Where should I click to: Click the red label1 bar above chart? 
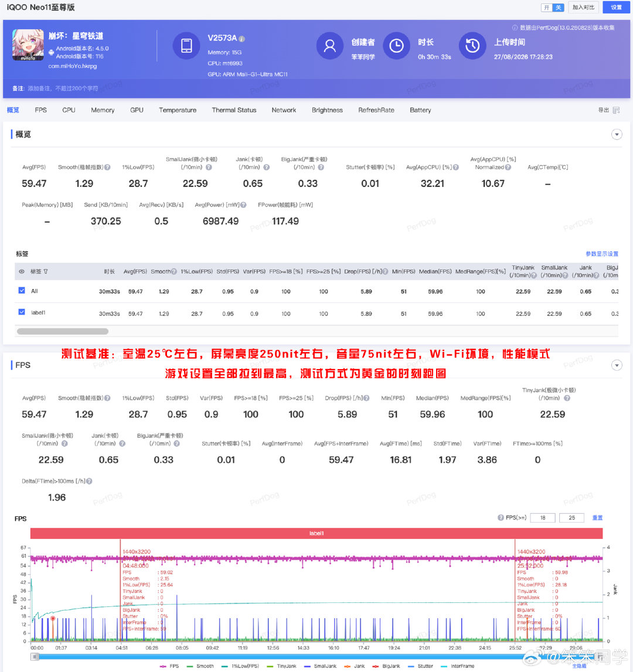[316, 533]
